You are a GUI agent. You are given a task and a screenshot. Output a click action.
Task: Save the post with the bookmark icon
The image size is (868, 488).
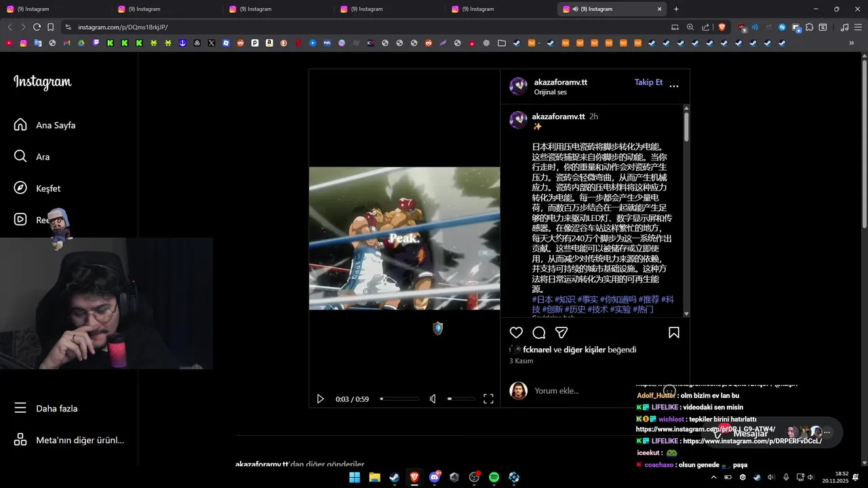pyautogui.click(x=674, y=333)
